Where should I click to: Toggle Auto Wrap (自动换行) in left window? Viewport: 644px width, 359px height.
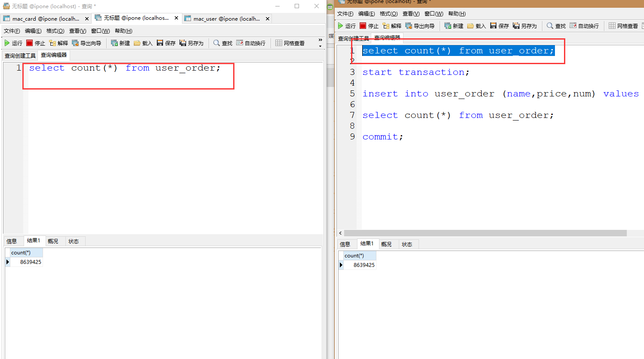pyautogui.click(x=251, y=43)
